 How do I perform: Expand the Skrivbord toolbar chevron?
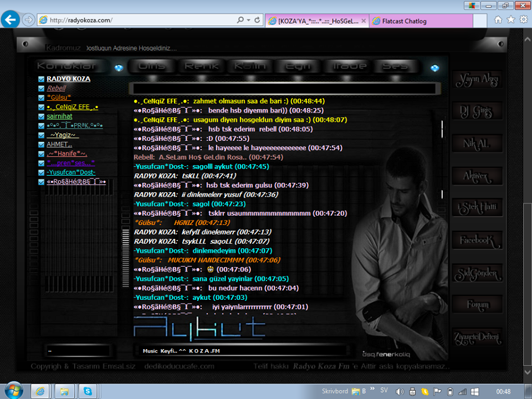pos(372,388)
